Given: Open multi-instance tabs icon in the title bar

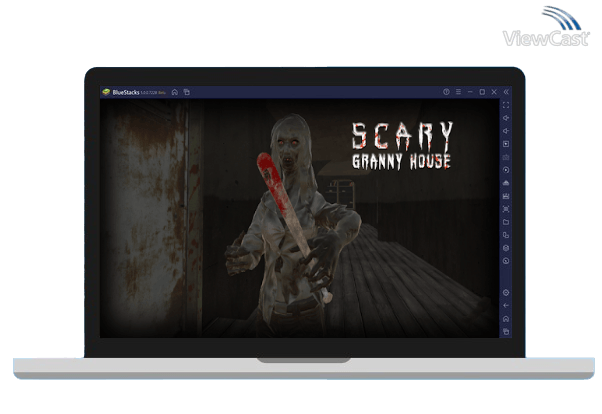Looking at the screenshot, I should (x=187, y=92).
